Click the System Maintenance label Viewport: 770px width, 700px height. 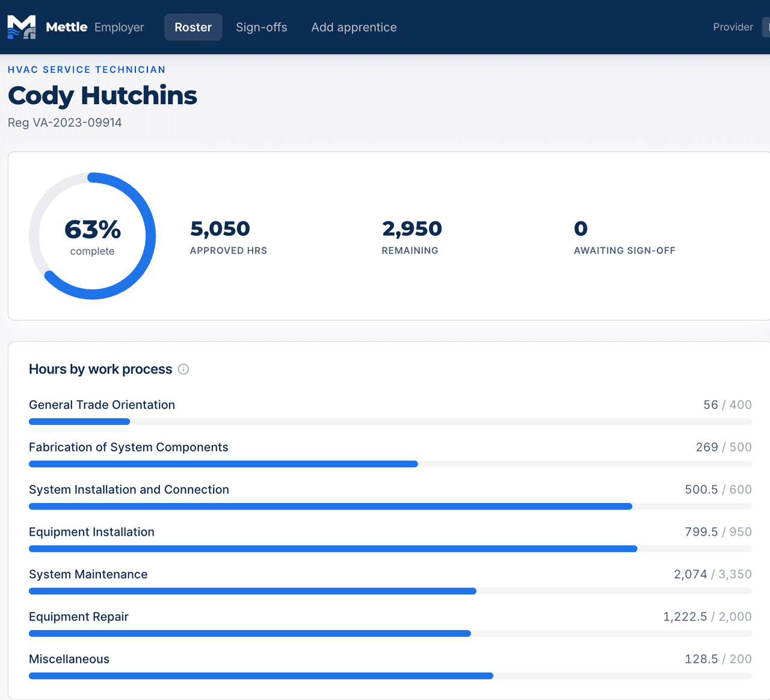[x=88, y=574]
